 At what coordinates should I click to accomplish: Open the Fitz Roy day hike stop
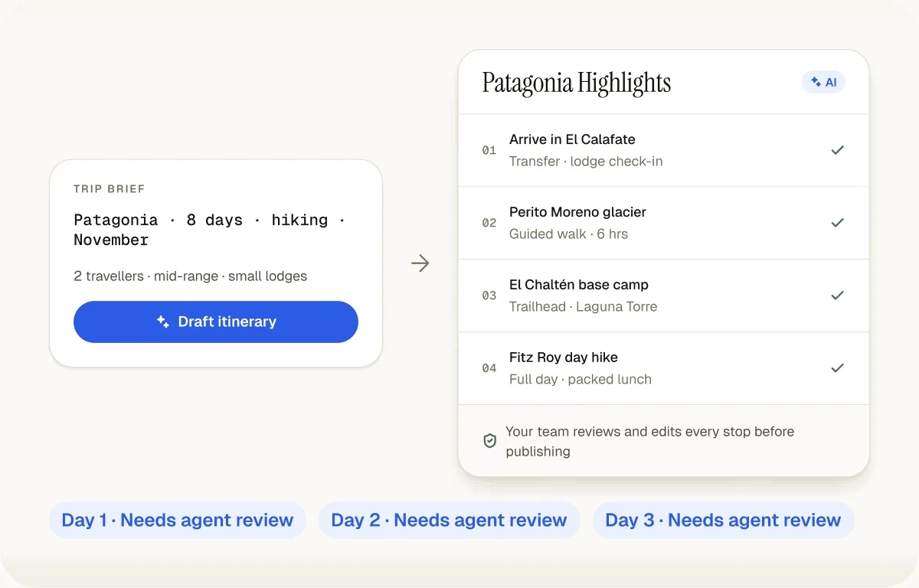663,368
